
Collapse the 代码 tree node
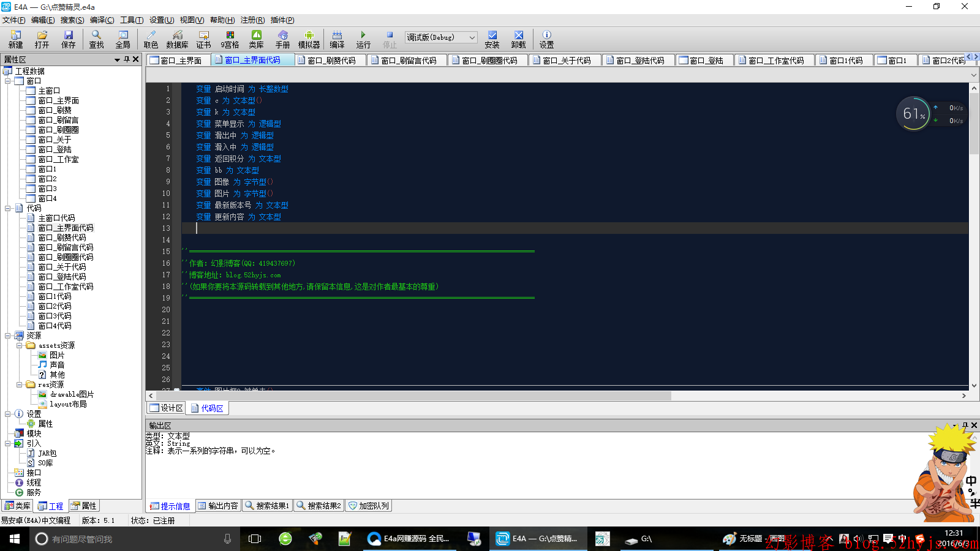pos(8,208)
